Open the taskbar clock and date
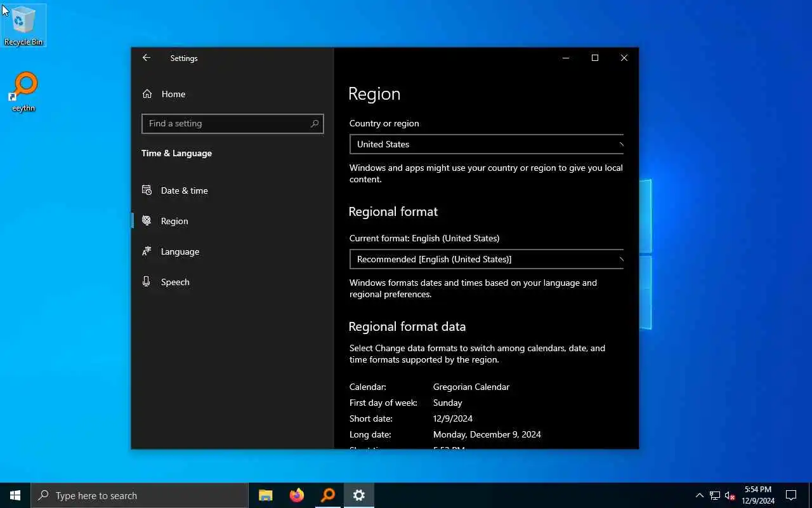This screenshot has width=812, height=508. [758, 495]
